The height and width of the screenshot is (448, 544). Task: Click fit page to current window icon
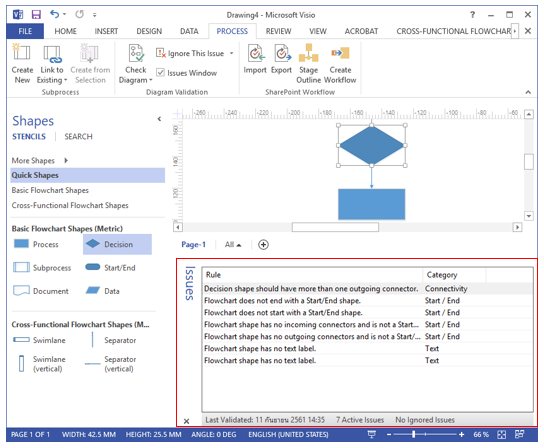(x=501, y=434)
